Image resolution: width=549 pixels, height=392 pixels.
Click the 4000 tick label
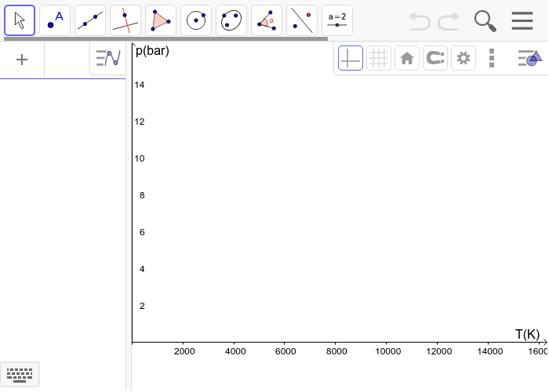(x=235, y=351)
